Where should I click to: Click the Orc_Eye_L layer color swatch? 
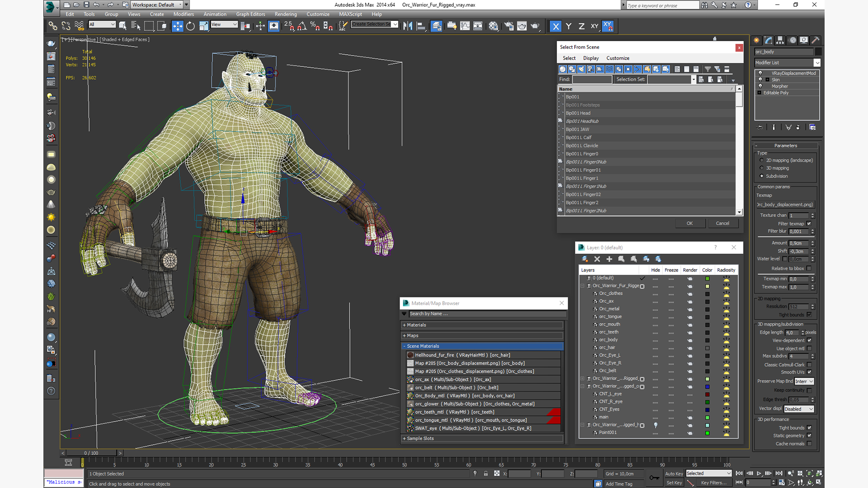tap(707, 356)
